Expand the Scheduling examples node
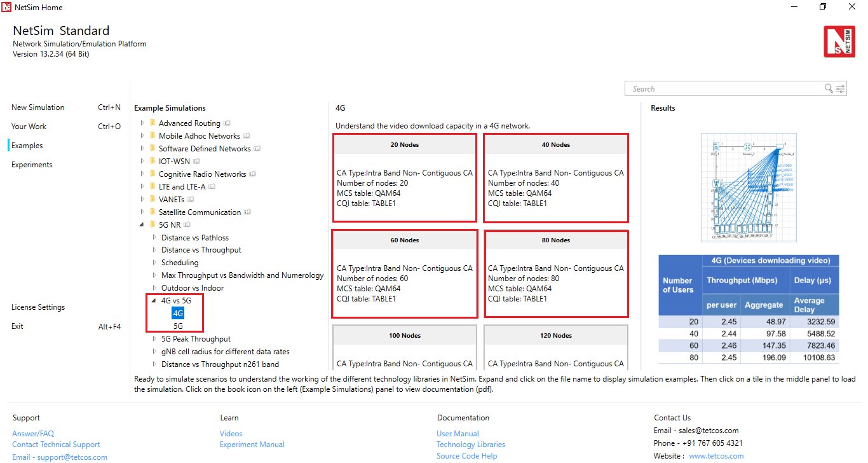Image resolution: width=868 pixels, height=463 pixels. [x=154, y=263]
